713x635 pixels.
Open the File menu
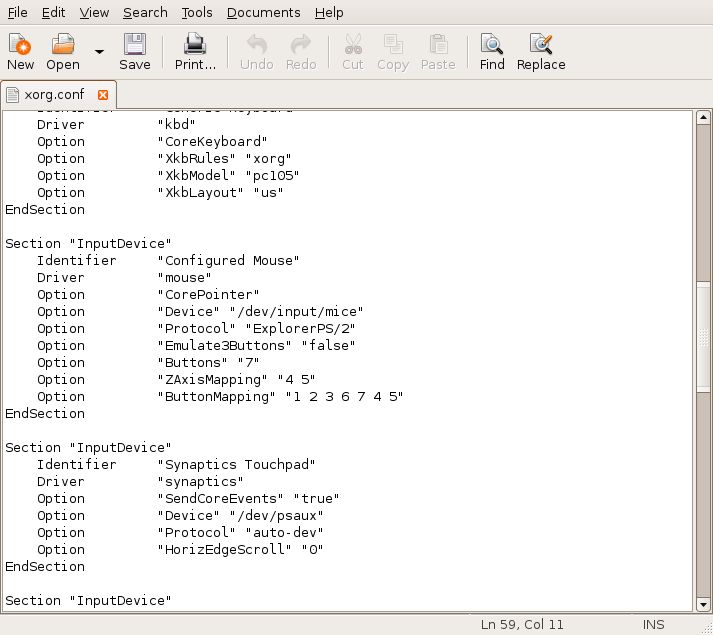pos(18,13)
